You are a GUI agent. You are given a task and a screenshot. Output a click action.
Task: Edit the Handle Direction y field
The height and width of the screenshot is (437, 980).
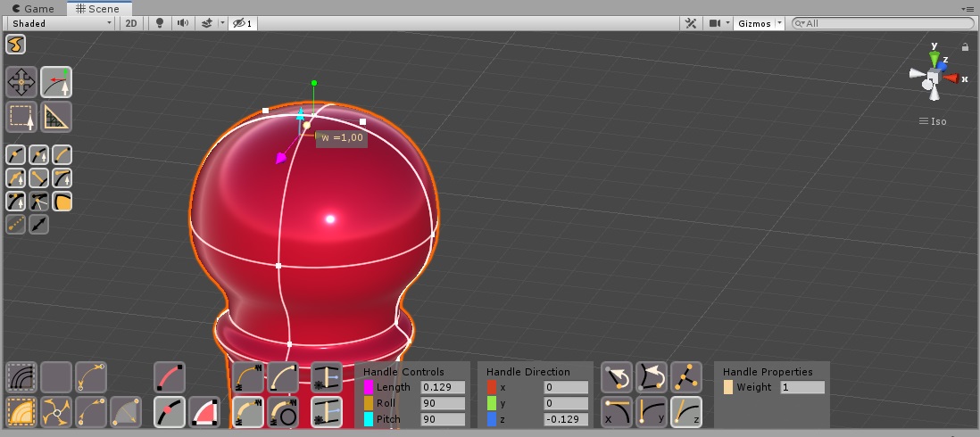tap(566, 403)
